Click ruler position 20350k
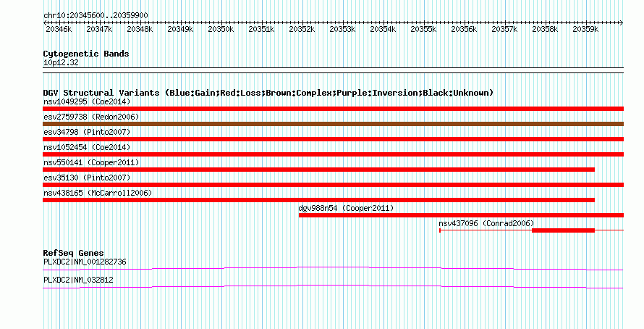Viewport: 644px width, 329px height. click(221, 29)
